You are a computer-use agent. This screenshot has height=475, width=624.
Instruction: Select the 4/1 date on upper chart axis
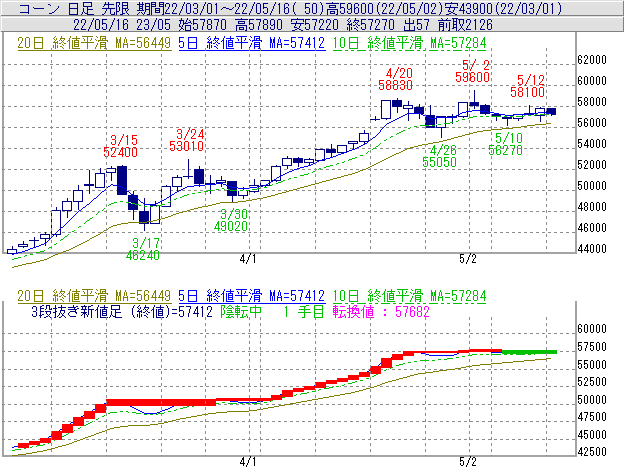(249, 258)
